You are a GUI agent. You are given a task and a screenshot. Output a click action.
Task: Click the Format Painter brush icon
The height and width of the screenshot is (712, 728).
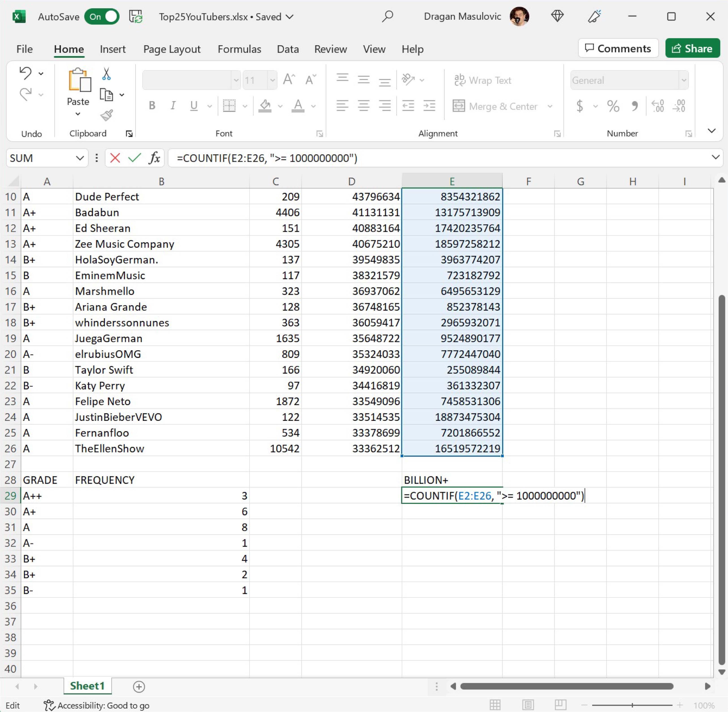click(107, 115)
